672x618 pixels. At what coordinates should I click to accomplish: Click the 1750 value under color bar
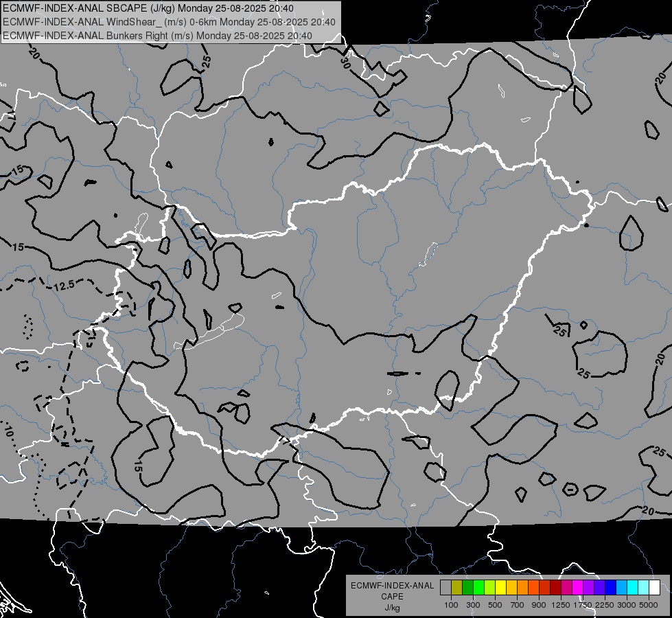click(x=583, y=605)
